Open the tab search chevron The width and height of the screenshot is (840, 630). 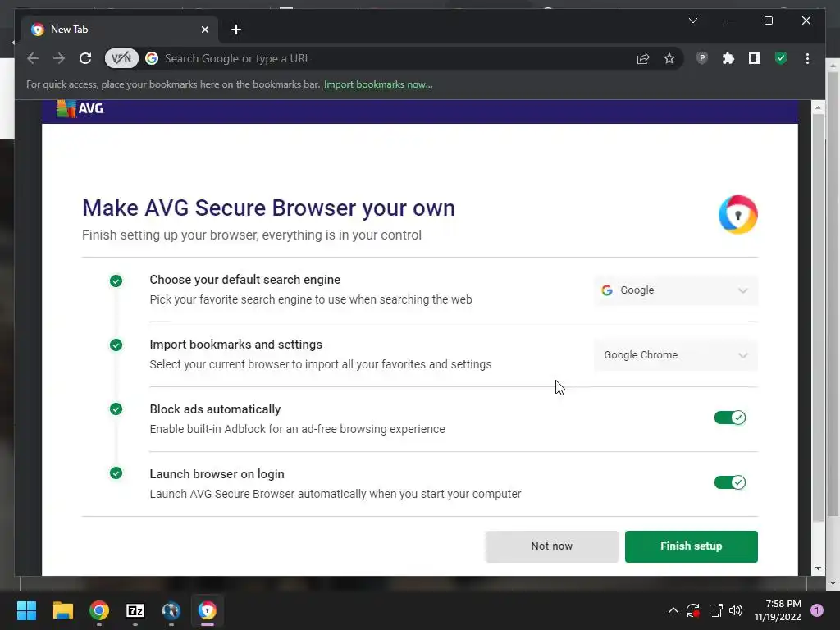click(693, 21)
